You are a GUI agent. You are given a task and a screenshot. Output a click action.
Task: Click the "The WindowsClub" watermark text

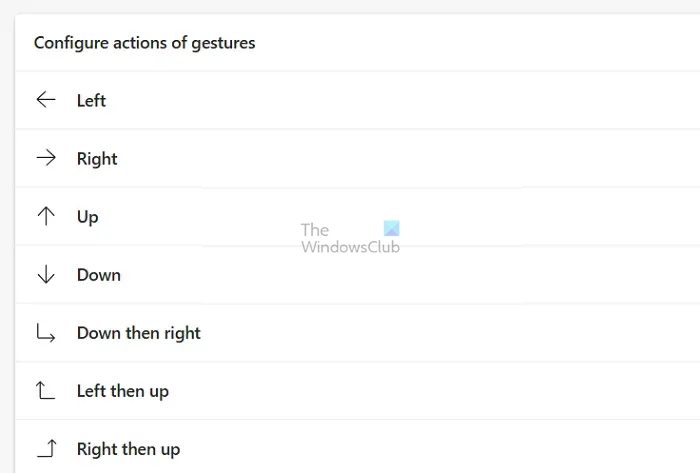click(x=349, y=239)
